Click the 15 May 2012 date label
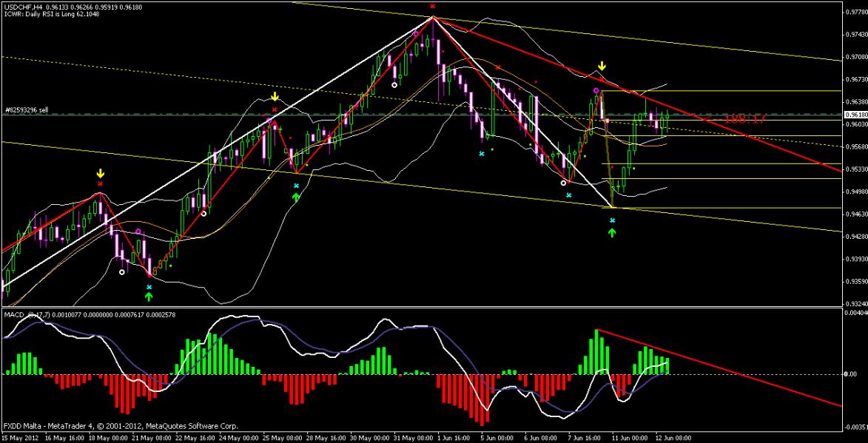The image size is (868, 443). click(x=21, y=437)
